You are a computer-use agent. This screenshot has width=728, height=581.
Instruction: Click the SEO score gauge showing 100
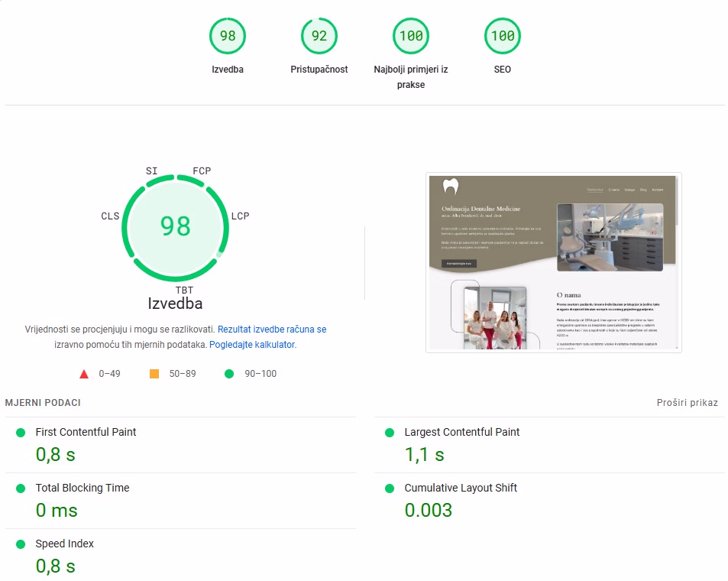click(x=503, y=36)
